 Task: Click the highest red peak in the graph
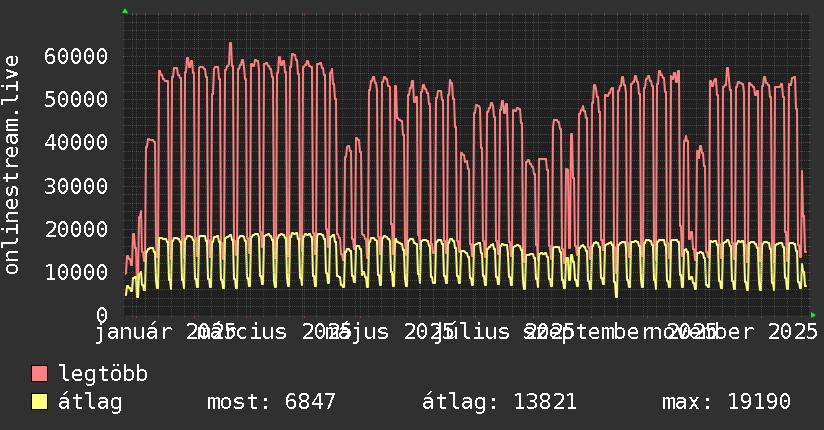tap(230, 44)
